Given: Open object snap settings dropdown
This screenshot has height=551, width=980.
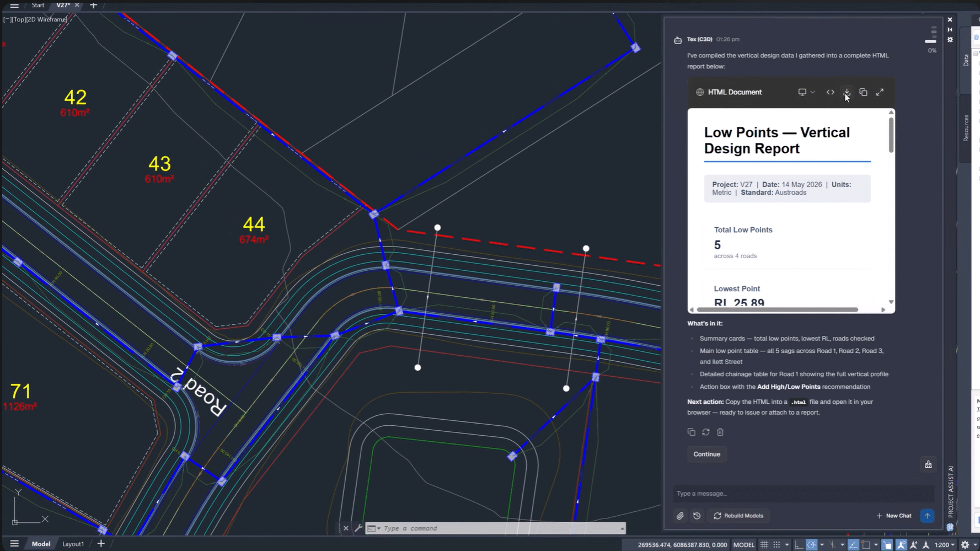Looking at the screenshot, I should point(876,545).
